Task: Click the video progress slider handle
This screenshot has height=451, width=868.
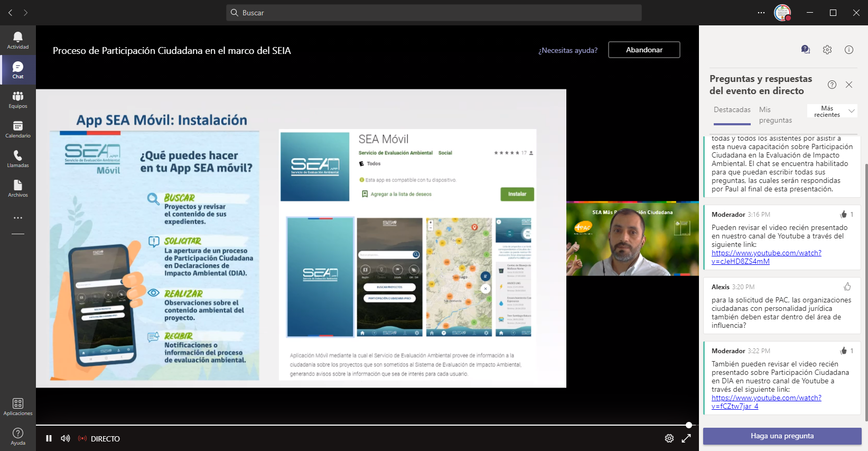Action: [688, 425]
